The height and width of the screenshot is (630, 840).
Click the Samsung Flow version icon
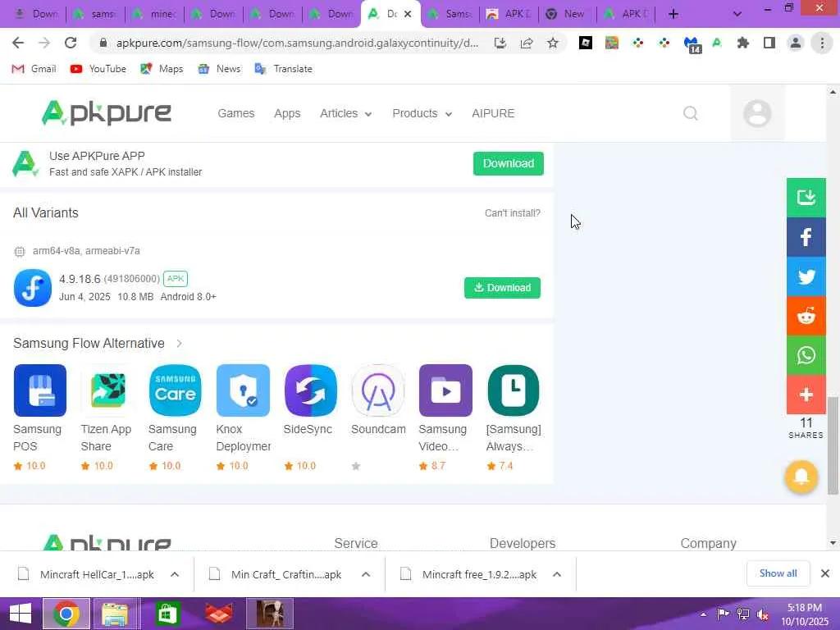(33, 288)
